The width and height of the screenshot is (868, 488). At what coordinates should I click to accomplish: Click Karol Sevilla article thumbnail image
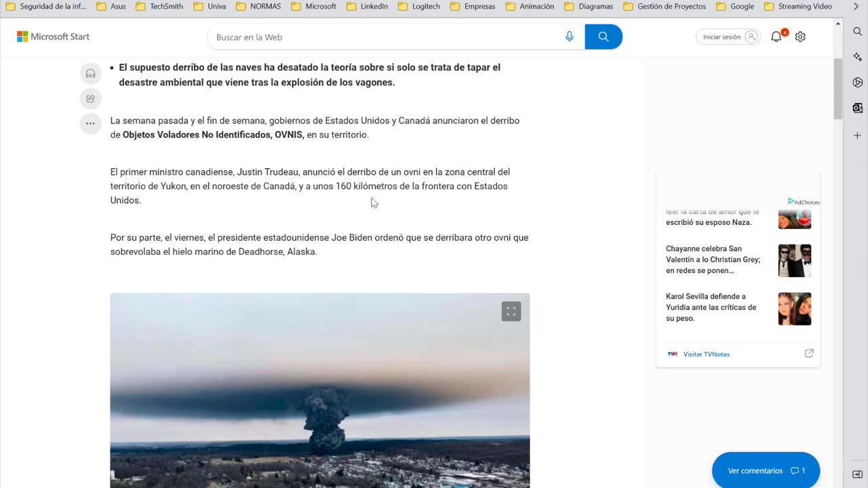pos(795,308)
